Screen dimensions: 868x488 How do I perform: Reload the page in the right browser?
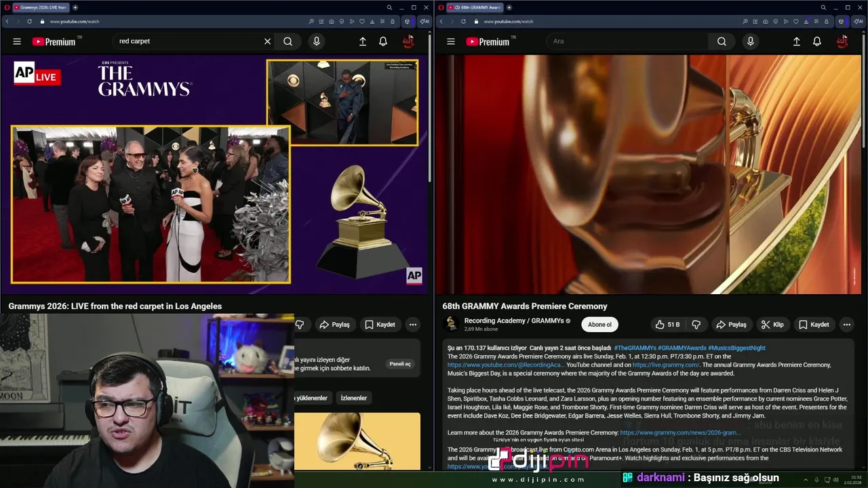click(x=463, y=22)
